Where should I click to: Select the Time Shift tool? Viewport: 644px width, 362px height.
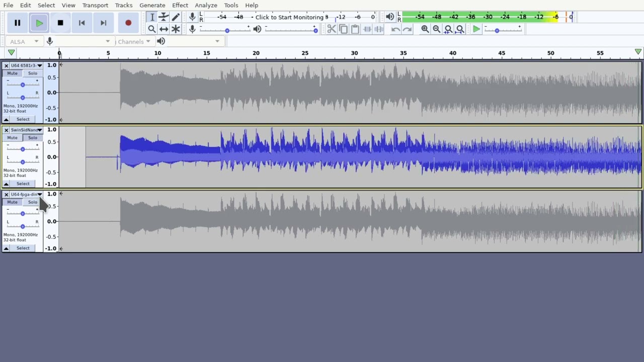pos(164,29)
